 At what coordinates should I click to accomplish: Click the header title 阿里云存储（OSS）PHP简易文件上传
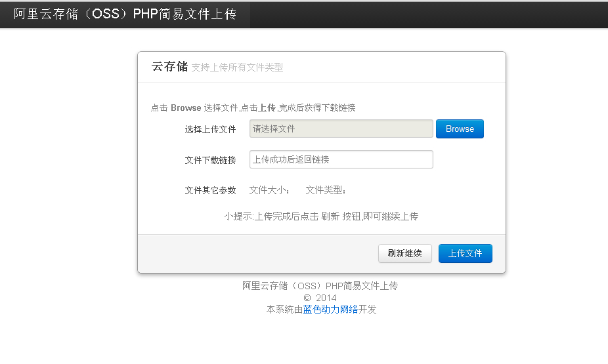[125, 14]
